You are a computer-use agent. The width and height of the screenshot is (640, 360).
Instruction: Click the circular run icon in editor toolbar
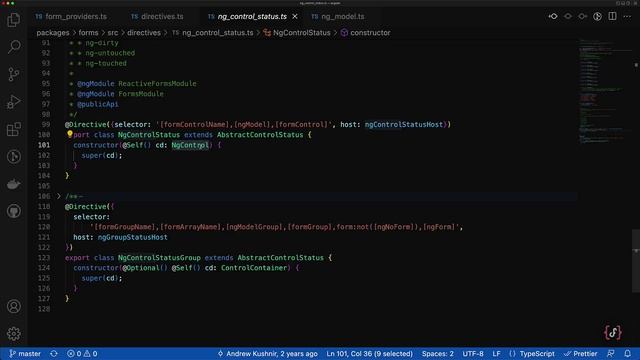(x=597, y=16)
